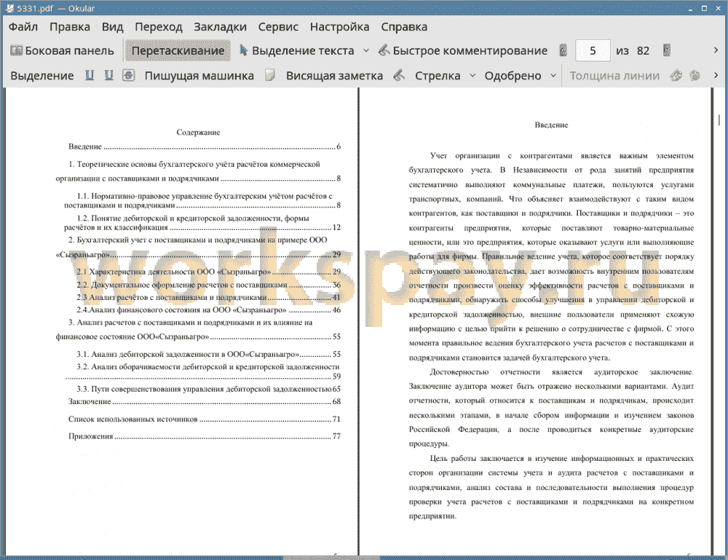Open the Правка menu

click(x=70, y=27)
